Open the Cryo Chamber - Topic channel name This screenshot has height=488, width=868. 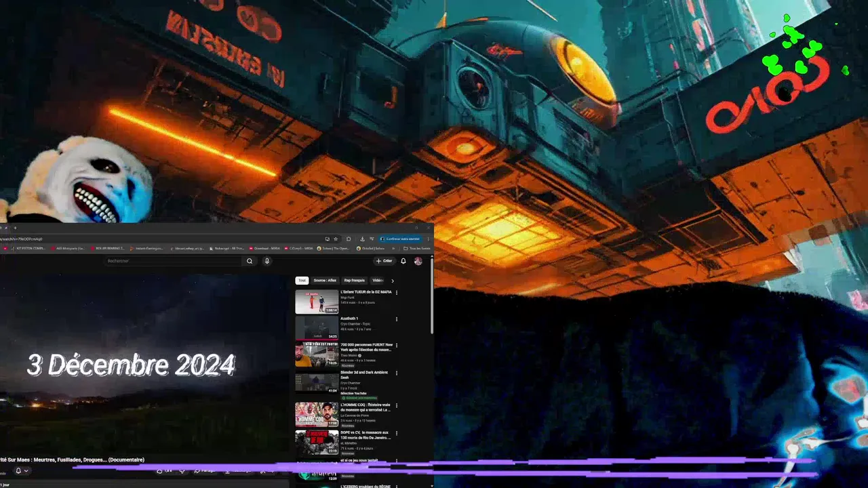355,324
